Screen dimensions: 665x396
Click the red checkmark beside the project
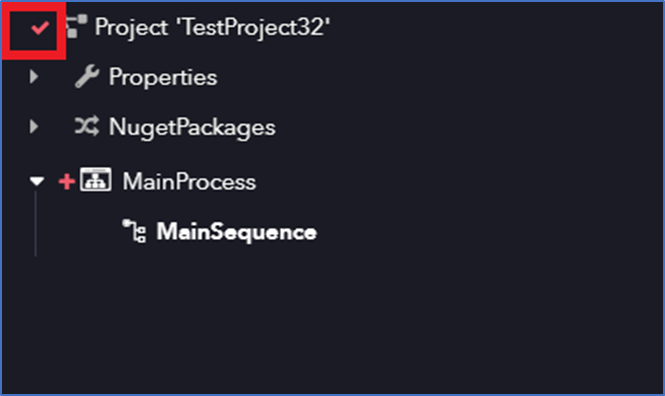pos(40,28)
